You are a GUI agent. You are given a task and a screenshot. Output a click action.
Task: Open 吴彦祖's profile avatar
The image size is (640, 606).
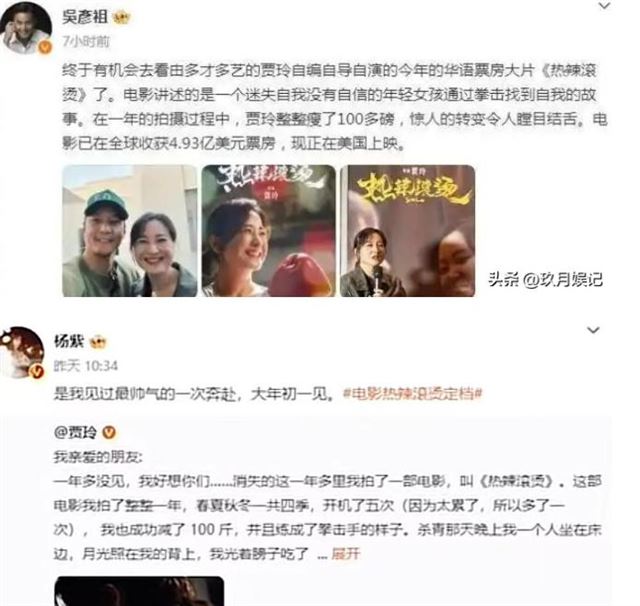(26, 27)
